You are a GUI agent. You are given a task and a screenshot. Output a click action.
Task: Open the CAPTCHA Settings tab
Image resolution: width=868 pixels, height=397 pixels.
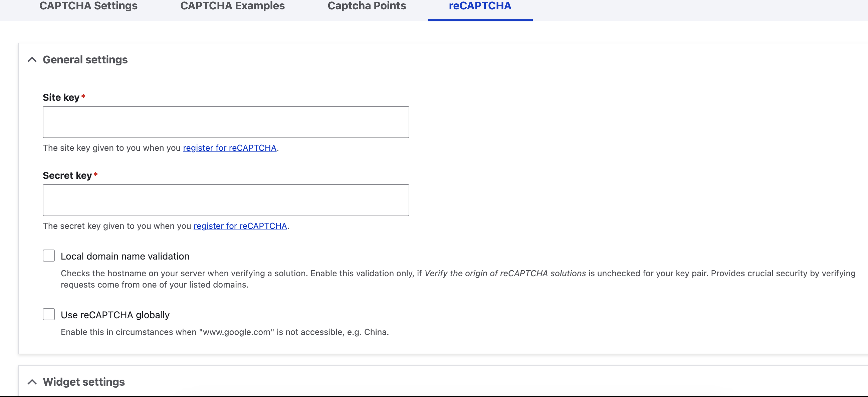[x=88, y=6]
